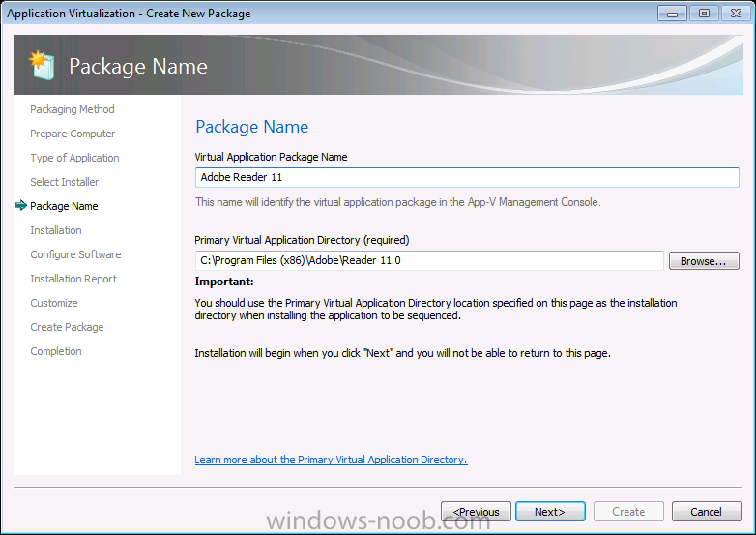Screen dimensions: 756x535
Task: Select the Installation step
Action: click(56, 230)
